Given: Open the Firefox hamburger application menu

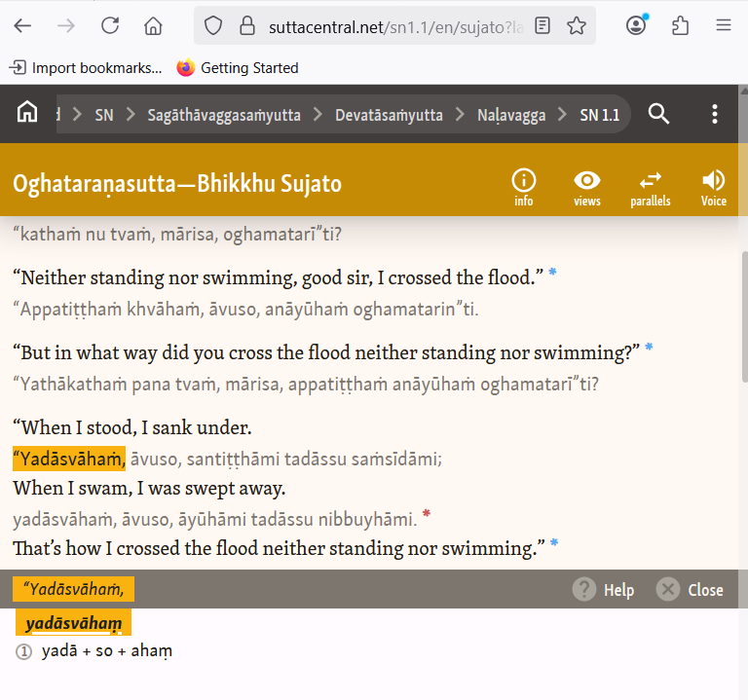Looking at the screenshot, I should 724,26.
